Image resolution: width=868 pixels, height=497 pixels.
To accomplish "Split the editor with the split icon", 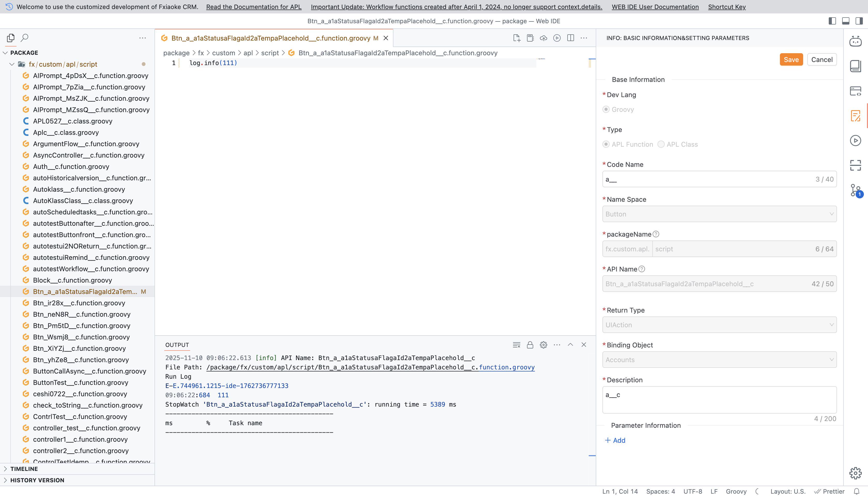I will pos(570,38).
